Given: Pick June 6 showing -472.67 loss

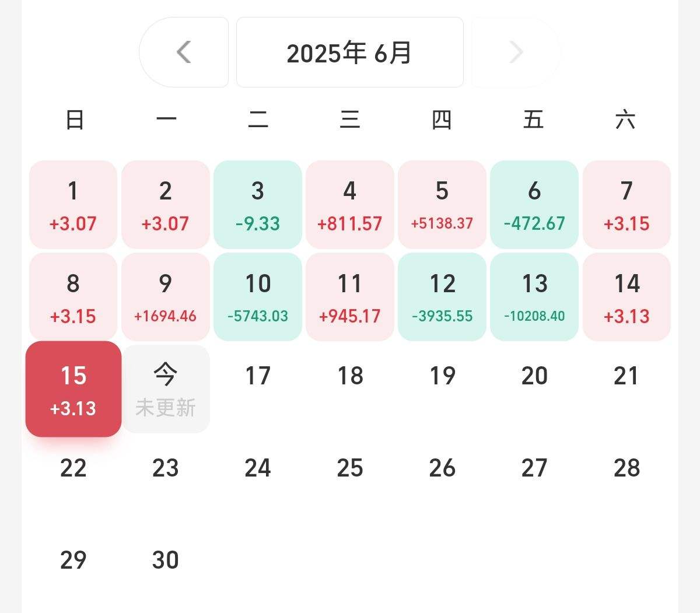Looking at the screenshot, I should pos(534,205).
